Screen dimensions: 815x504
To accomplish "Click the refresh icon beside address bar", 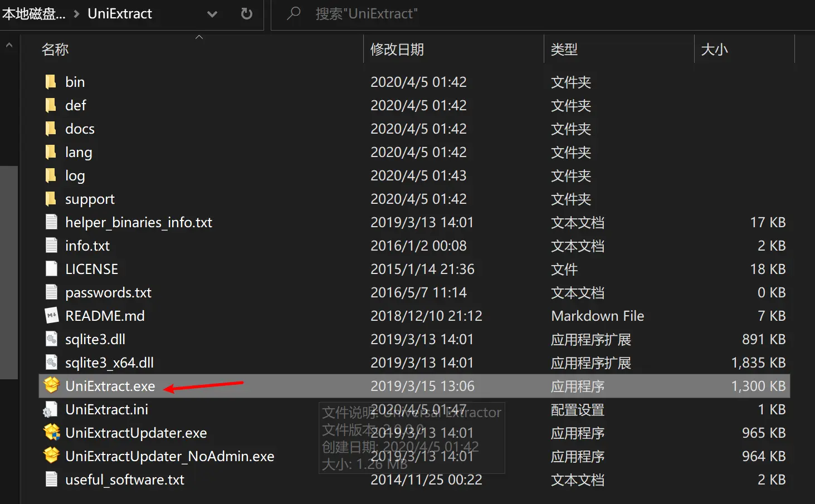I will click(x=246, y=14).
